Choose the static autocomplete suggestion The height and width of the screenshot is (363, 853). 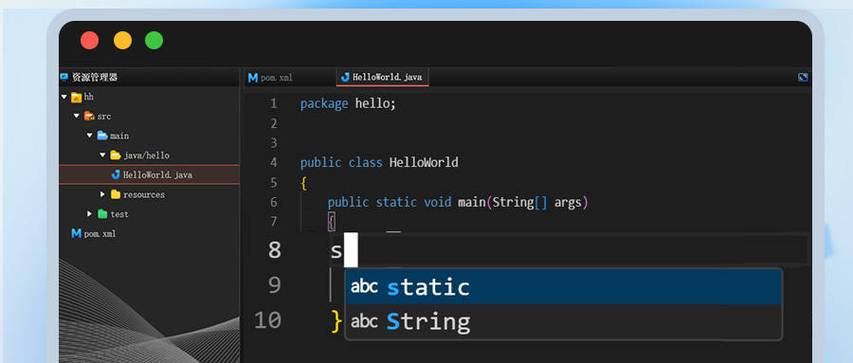[564, 287]
